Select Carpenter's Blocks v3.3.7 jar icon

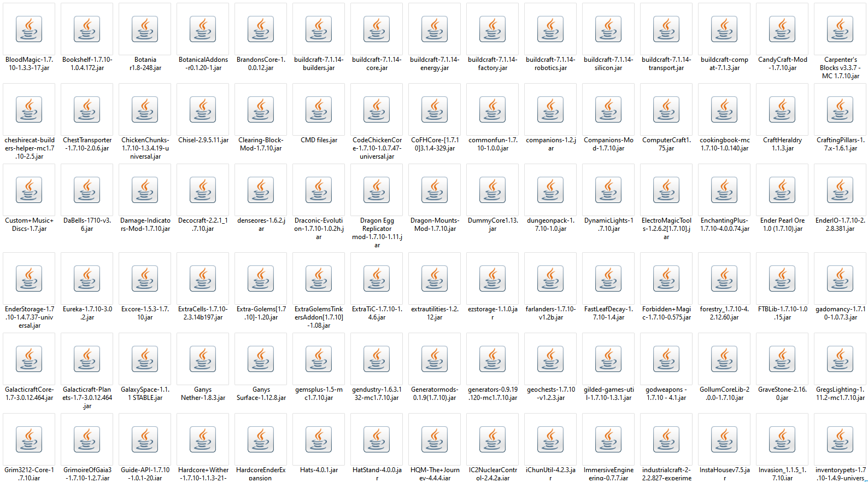pos(840,29)
